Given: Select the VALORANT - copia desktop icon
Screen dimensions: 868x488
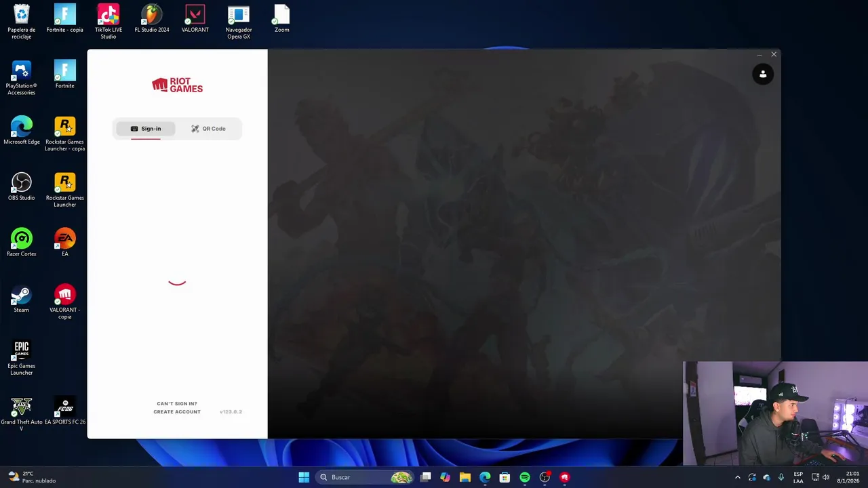Looking at the screenshot, I should click(x=64, y=302).
